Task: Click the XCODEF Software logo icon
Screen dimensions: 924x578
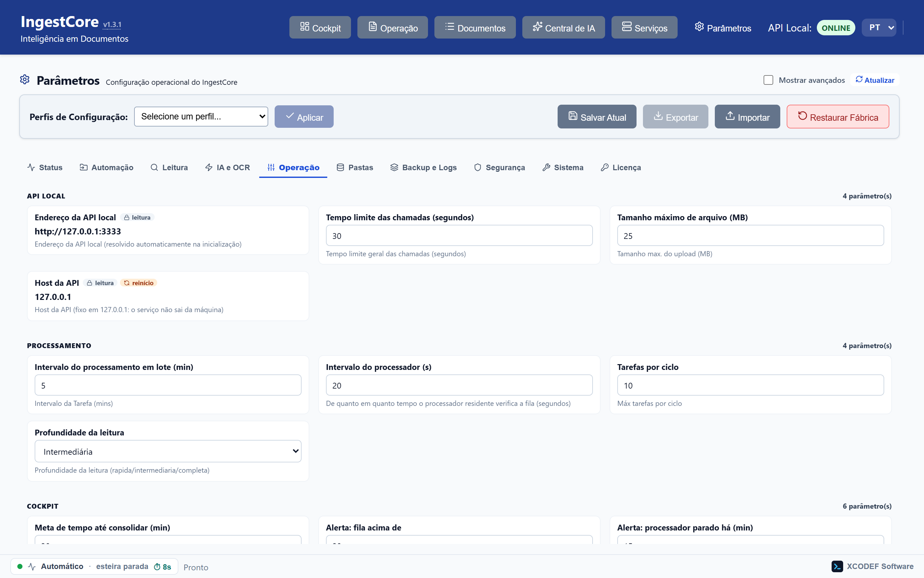Action: (x=837, y=566)
